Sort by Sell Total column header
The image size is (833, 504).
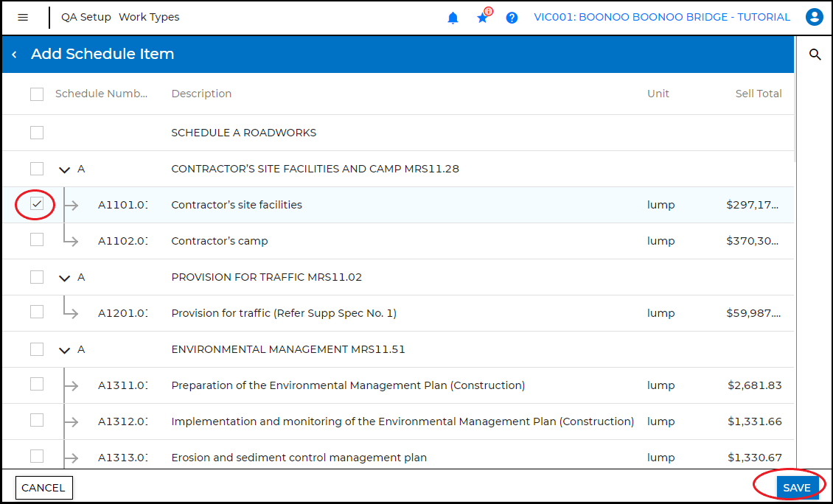click(758, 94)
